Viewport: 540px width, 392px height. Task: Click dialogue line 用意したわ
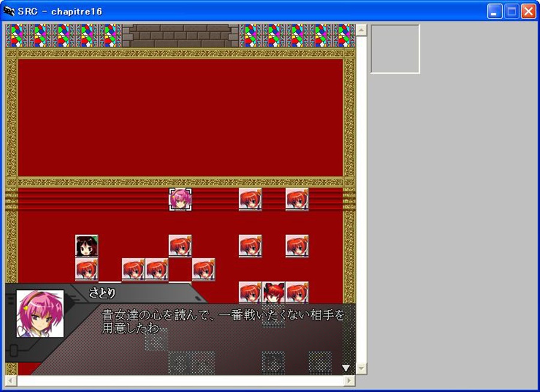tap(131, 328)
